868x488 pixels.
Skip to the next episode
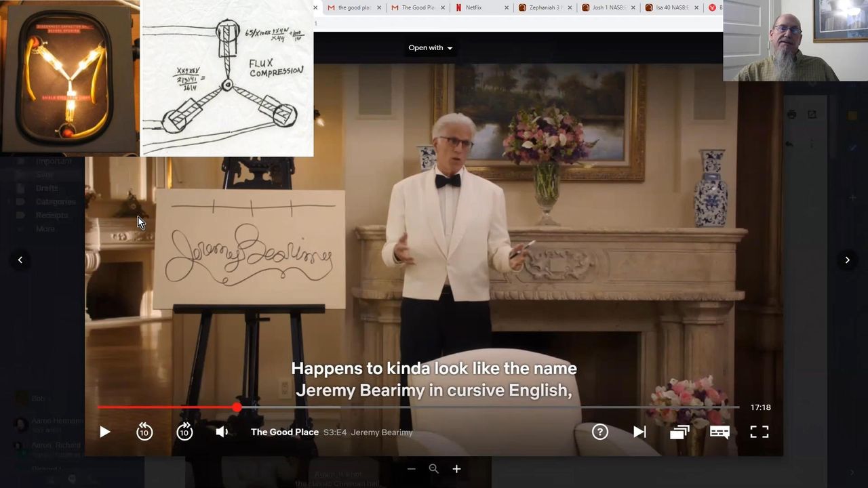pyautogui.click(x=639, y=432)
